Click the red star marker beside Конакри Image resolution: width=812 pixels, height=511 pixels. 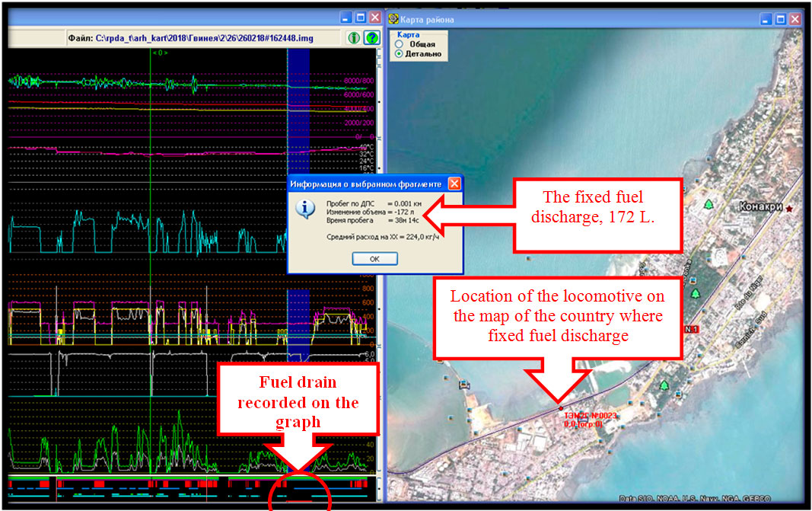pyautogui.click(x=790, y=207)
